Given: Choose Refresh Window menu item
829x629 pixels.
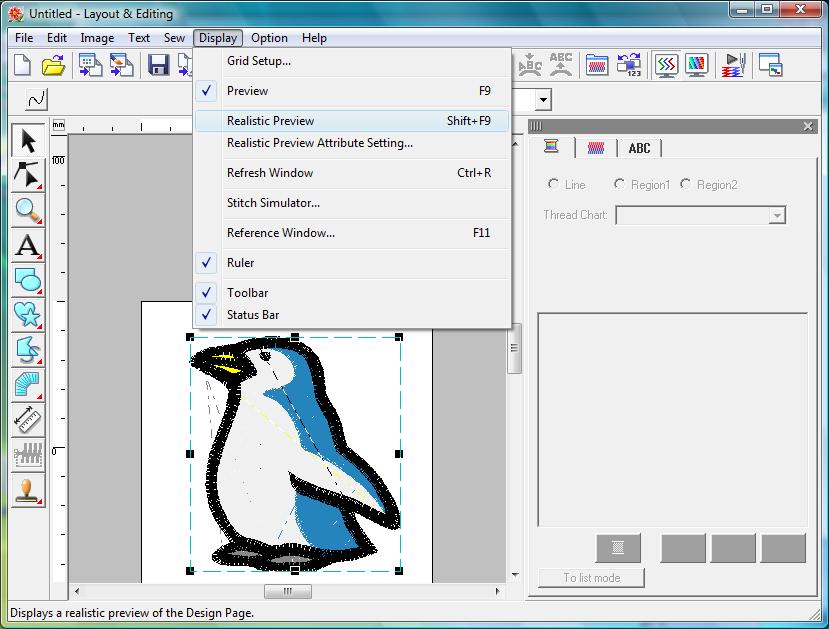Looking at the screenshot, I should 352,173.
